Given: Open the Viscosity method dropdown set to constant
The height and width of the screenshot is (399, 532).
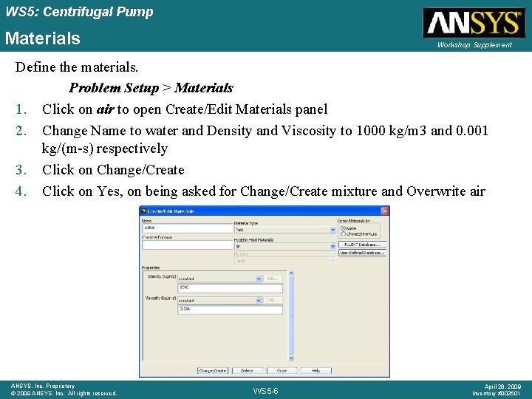Looking at the screenshot, I should (x=259, y=300).
